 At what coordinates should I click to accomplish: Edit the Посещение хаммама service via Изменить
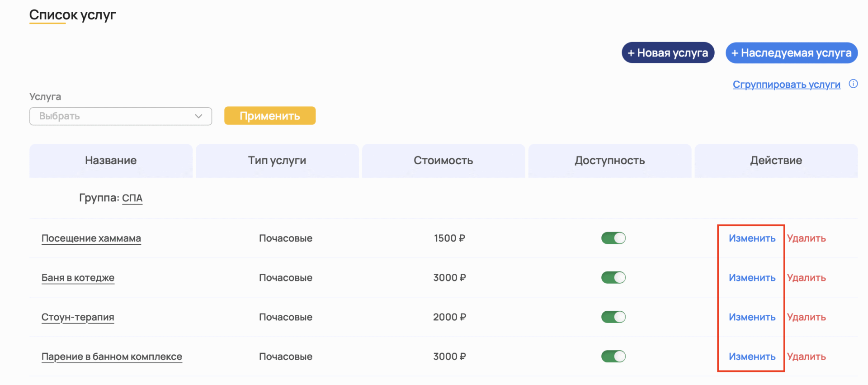pyautogui.click(x=752, y=238)
